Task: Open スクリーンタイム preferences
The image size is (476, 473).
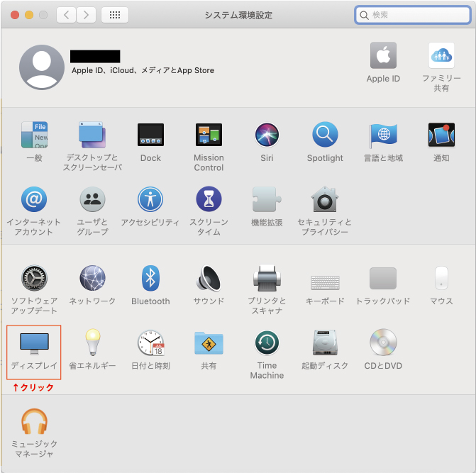Action: [209, 199]
